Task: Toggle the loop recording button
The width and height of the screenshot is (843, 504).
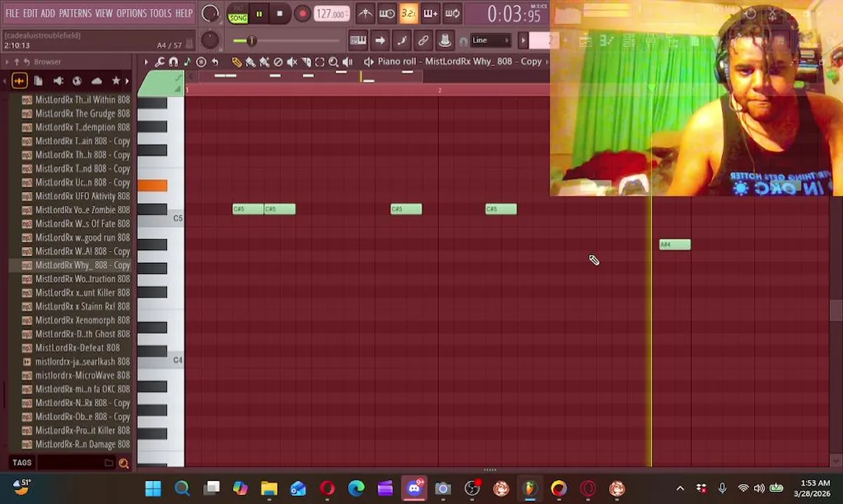Action: [x=452, y=13]
